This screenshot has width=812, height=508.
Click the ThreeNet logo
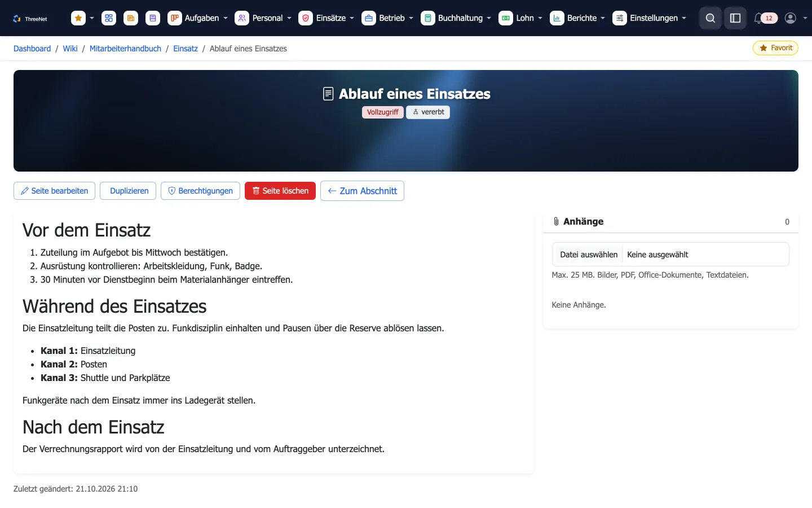point(30,19)
